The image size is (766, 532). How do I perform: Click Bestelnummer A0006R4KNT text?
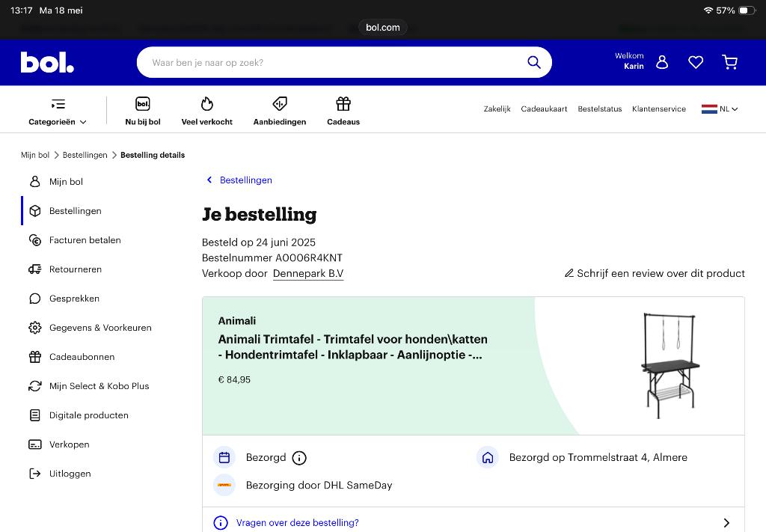click(x=272, y=257)
